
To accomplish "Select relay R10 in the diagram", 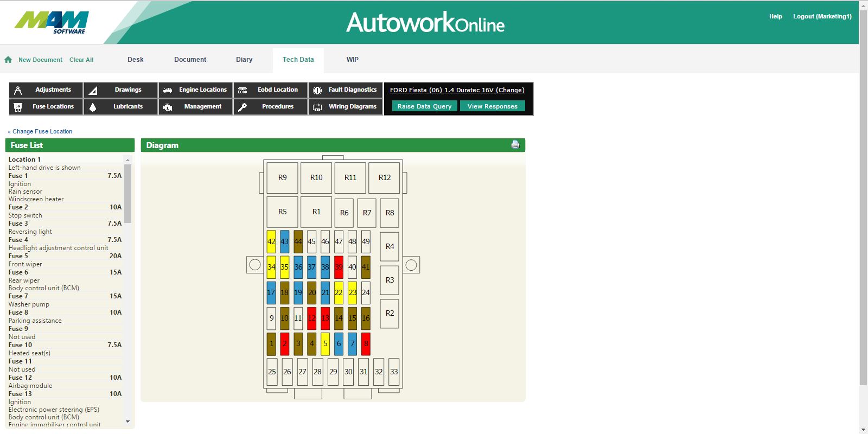I will click(x=316, y=177).
